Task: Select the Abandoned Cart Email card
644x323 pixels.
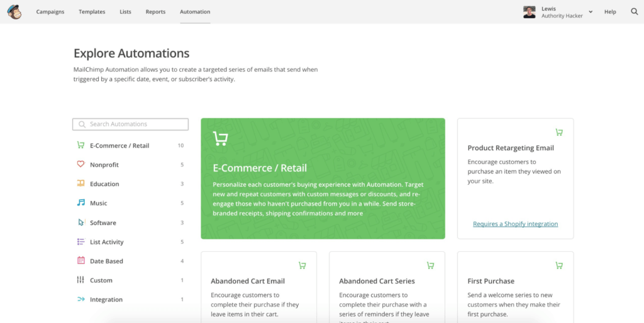Action: click(x=258, y=287)
